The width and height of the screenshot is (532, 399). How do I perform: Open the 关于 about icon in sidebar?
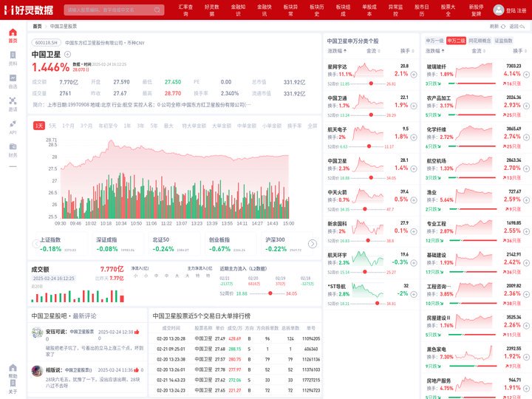pyautogui.click(x=13, y=383)
